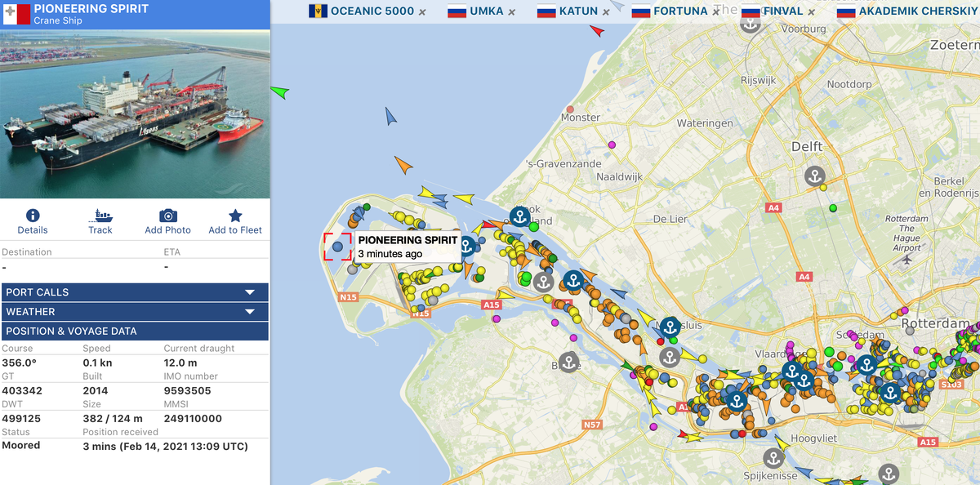
Task: Add vessel to fleet star icon
Action: 235,216
